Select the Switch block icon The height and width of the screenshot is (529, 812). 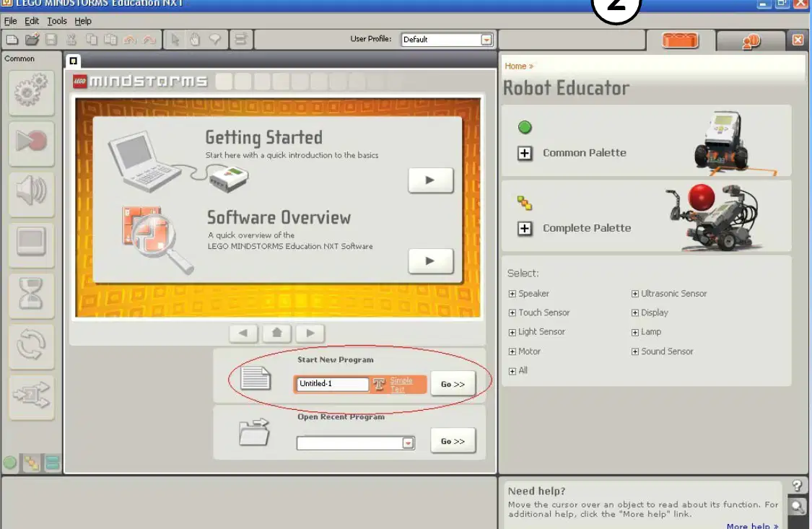click(x=31, y=396)
